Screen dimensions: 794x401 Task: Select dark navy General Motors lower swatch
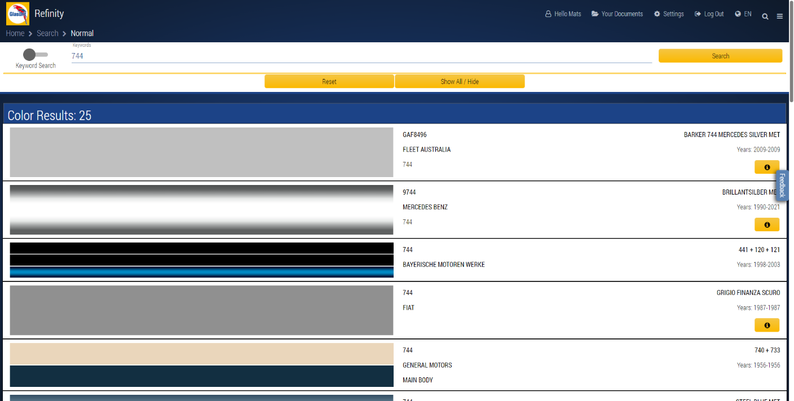click(x=202, y=376)
